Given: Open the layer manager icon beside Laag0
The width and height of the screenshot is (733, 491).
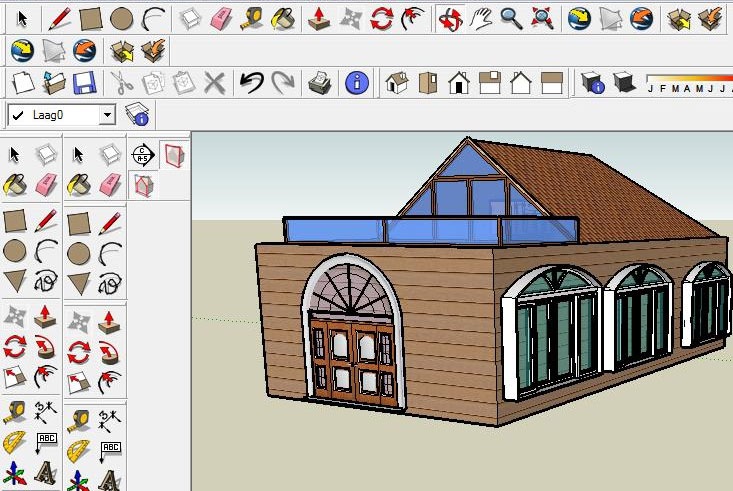Looking at the screenshot, I should click(137, 115).
